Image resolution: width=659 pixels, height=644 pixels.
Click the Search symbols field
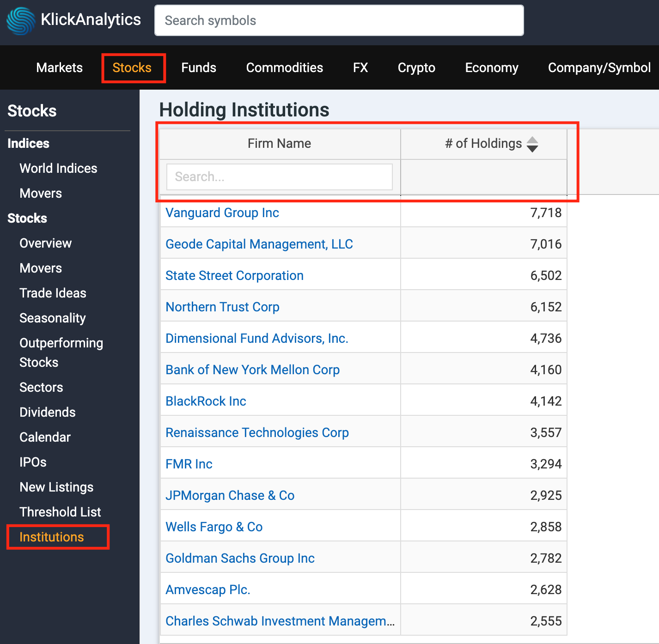[x=339, y=20]
